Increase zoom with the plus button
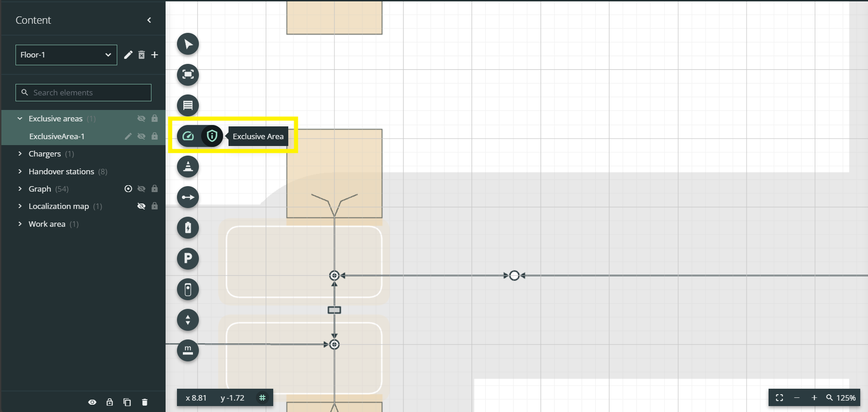868x412 pixels. tap(815, 397)
